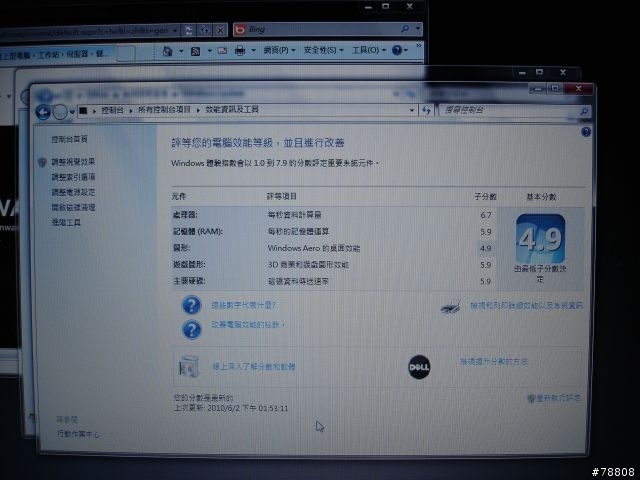
Task: Click the Internet Explorer stop (X) icon
Action: (x=220, y=30)
